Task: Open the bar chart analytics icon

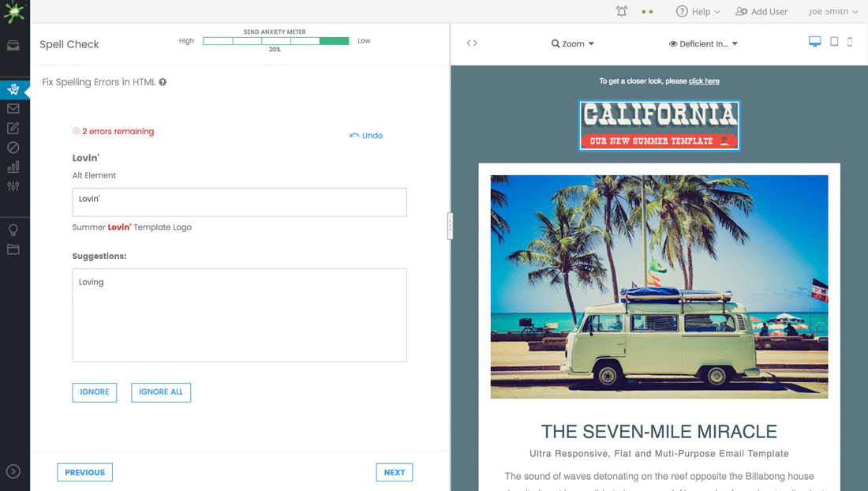Action: pyautogui.click(x=13, y=167)
